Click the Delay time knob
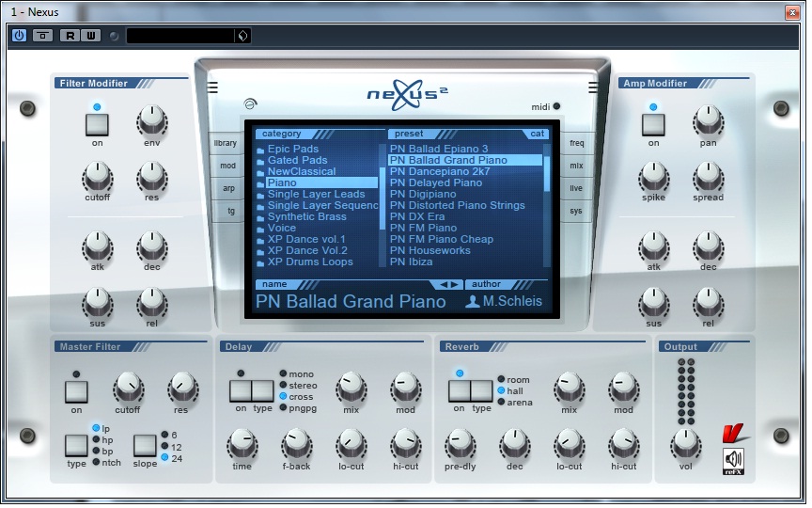 coord(242,445)
